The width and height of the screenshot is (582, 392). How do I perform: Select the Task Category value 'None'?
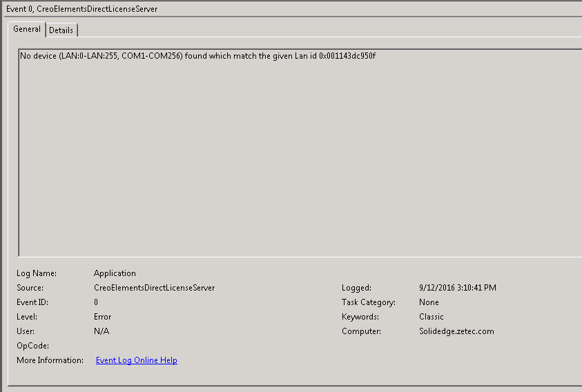point(429,302)
